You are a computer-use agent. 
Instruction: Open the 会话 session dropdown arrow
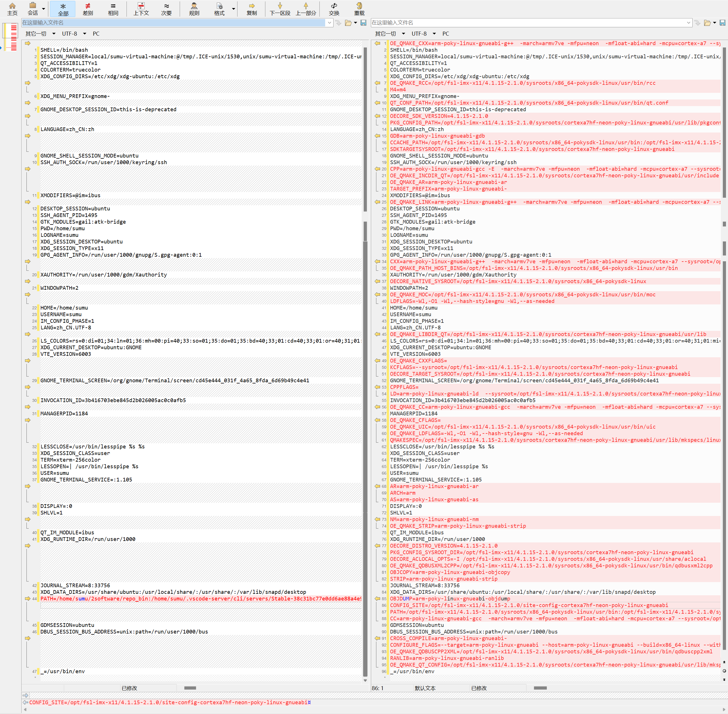click(x=43, y=9)
